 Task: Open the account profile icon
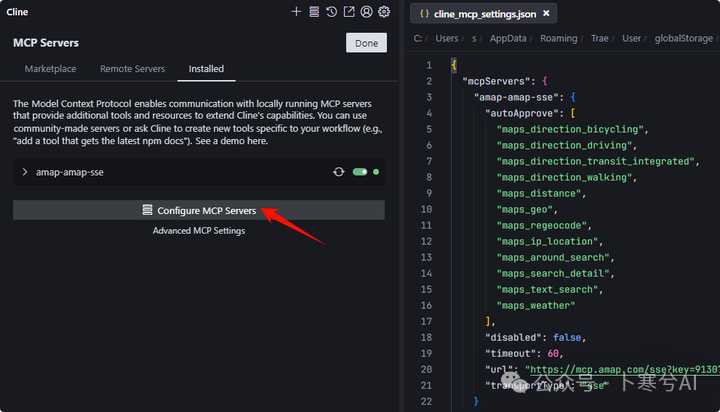pyautogui.click(x=366, y=12)
